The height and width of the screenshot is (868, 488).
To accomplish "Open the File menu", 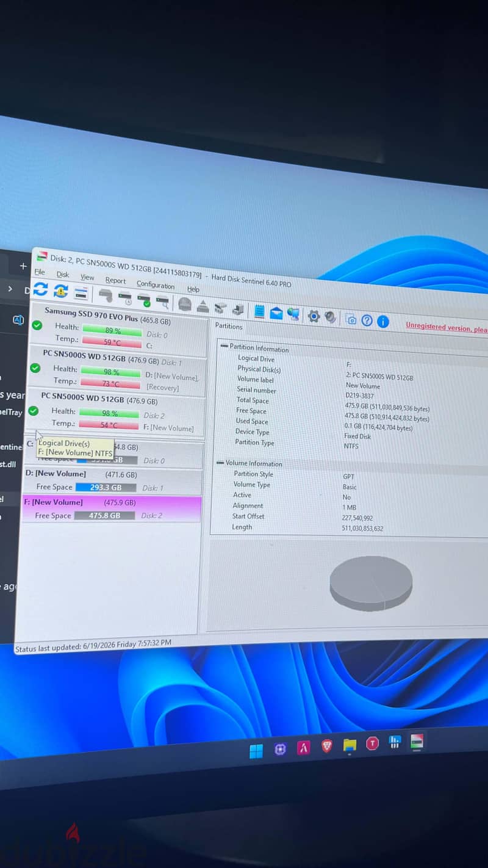I will tap(40, 272).
